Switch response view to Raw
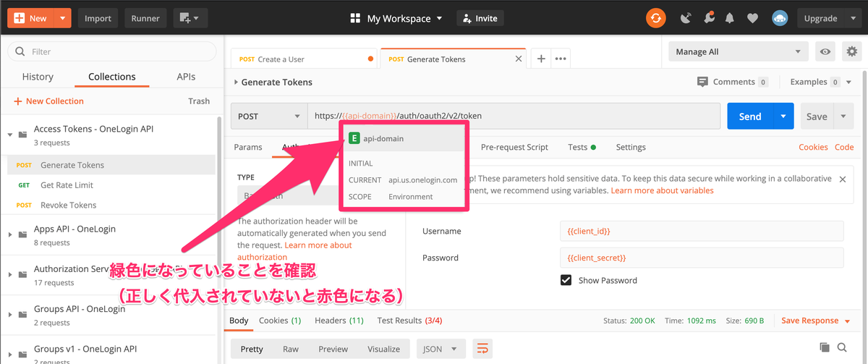Screen dimensions: 868x364 coord(291,349)
